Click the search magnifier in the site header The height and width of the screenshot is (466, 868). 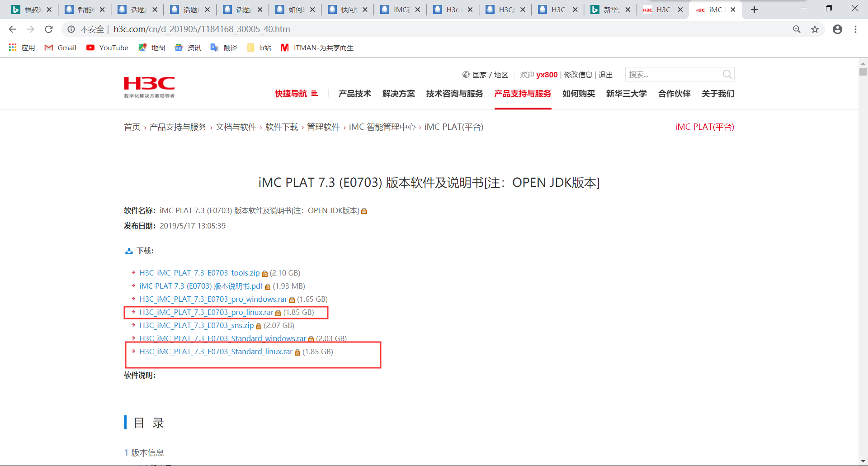pyautogui.click(x=727, y=74)
